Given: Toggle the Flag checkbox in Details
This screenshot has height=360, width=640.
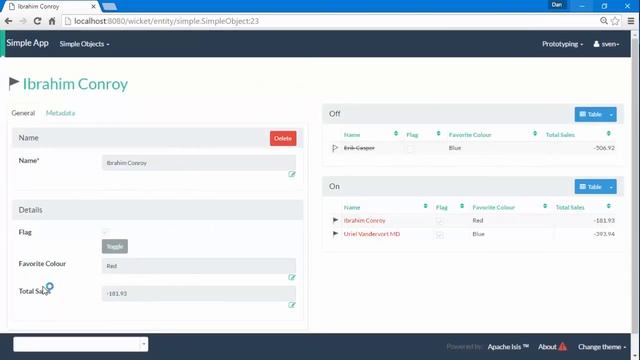Looking at the screenshot, I should pyautogui.click(x=105, y=232).
